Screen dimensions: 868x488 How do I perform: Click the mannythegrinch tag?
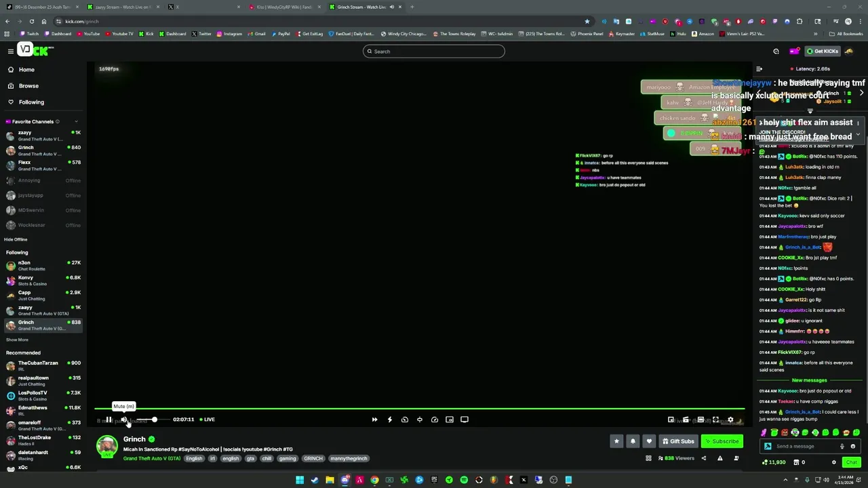click(349, 458)
